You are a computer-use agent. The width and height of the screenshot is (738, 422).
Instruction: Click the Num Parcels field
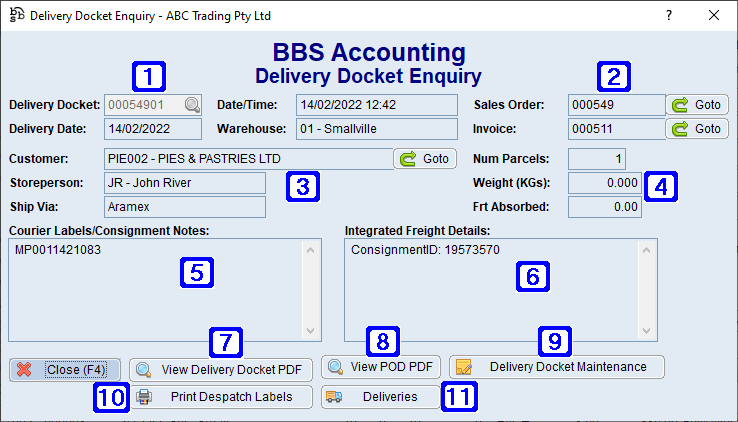[x=597, y=159]
